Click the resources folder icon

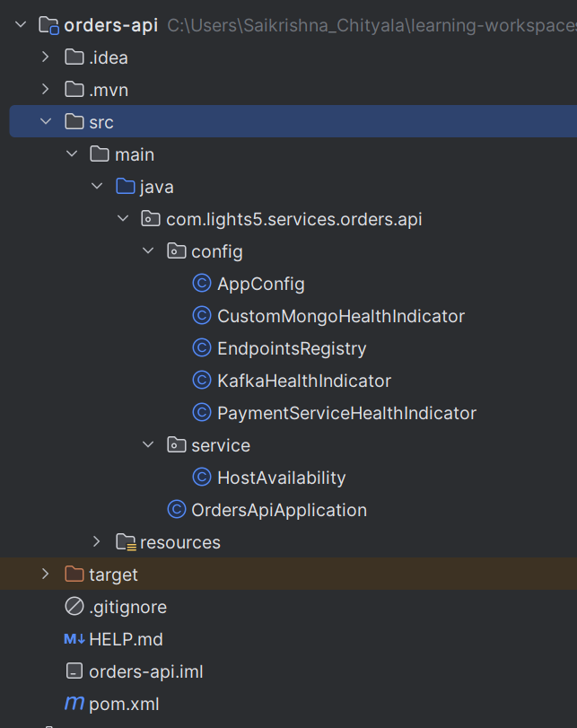[x=125, y=542]
